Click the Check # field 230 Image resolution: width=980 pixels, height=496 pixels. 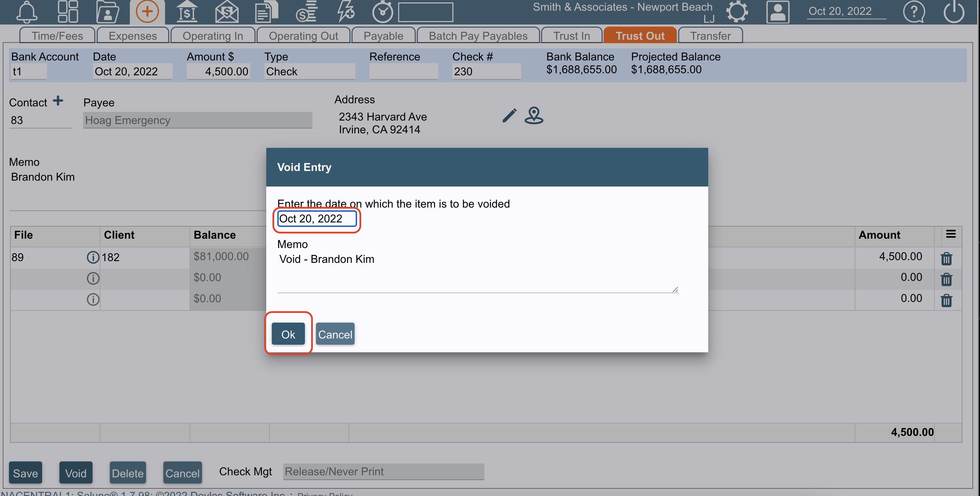pos(486,71)
